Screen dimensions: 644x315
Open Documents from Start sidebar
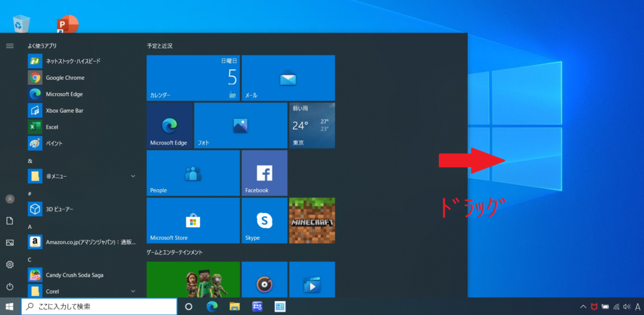click(x=10, y=221)
